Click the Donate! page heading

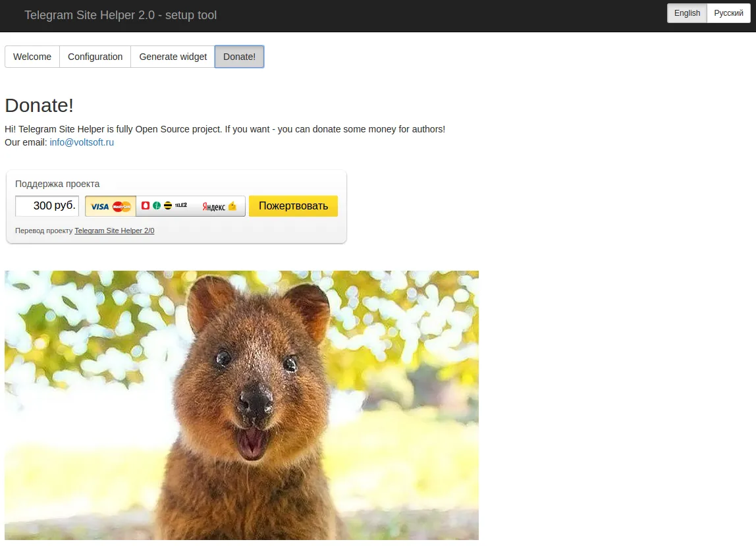(40, 105)
